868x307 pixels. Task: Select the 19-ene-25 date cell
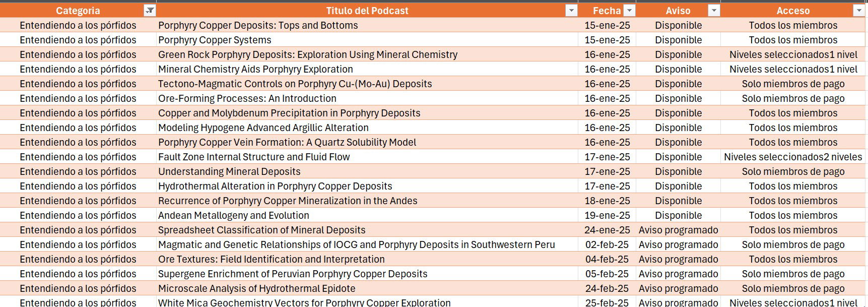pos(607,215)
